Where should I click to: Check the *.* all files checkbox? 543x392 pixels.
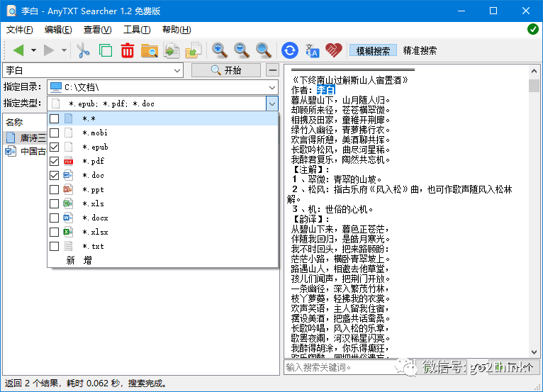(x=54, y=119)
